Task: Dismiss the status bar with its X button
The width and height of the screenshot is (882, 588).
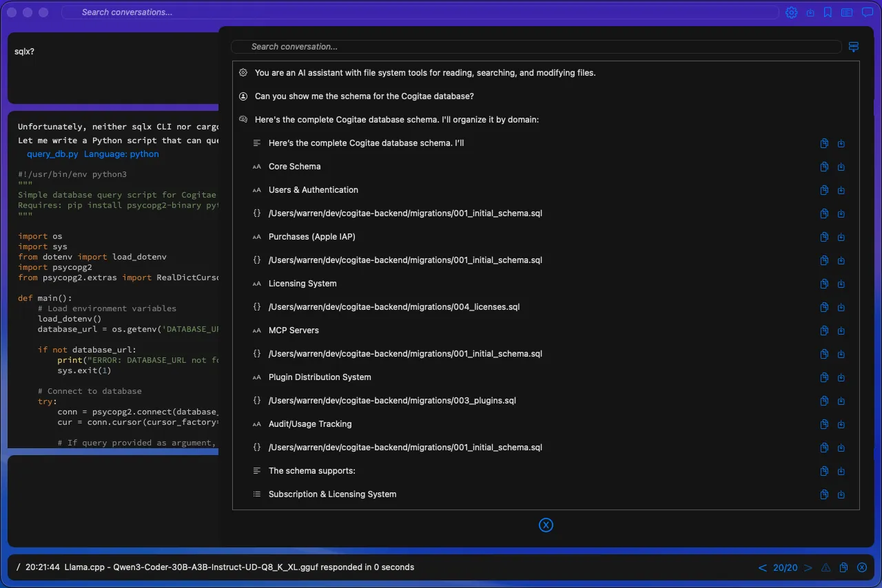Action: (x=862, y=568)
